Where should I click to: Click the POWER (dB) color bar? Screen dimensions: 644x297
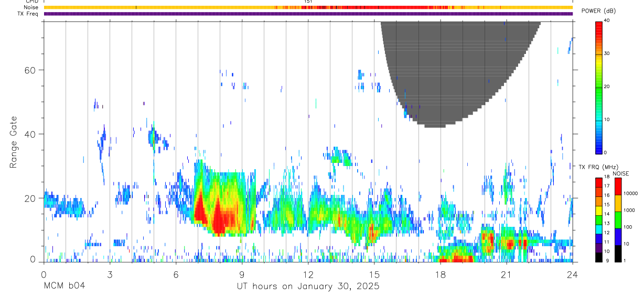click(599, 87)
